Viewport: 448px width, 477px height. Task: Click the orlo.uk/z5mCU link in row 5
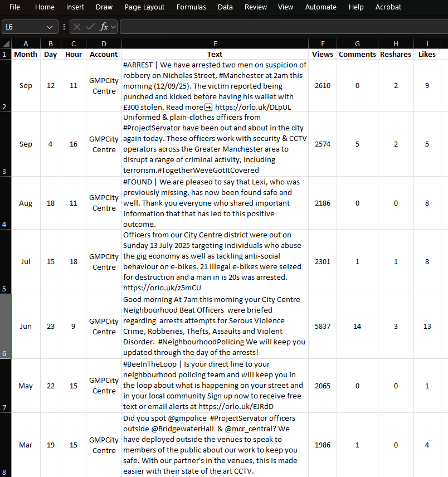(x=162, y=288)
